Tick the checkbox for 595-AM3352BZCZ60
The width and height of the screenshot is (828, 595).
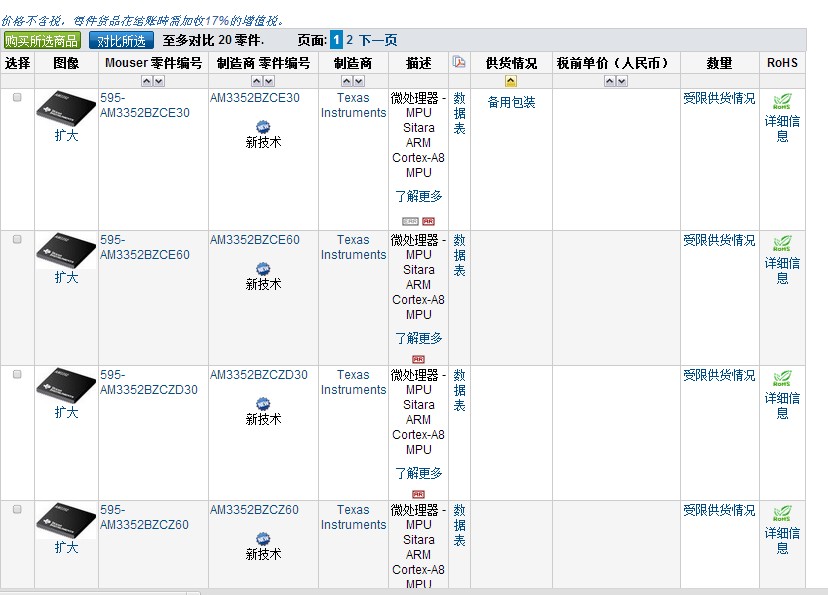point(17,509)
